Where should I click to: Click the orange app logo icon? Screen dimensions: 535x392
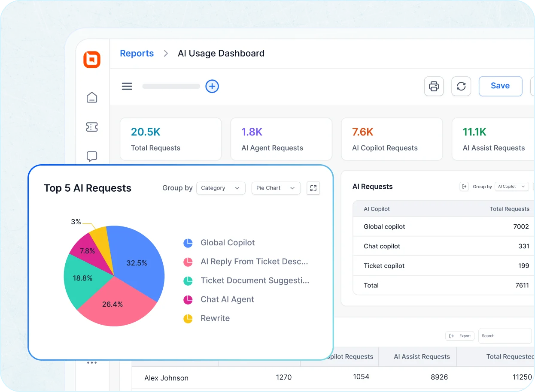pos(92,60)
